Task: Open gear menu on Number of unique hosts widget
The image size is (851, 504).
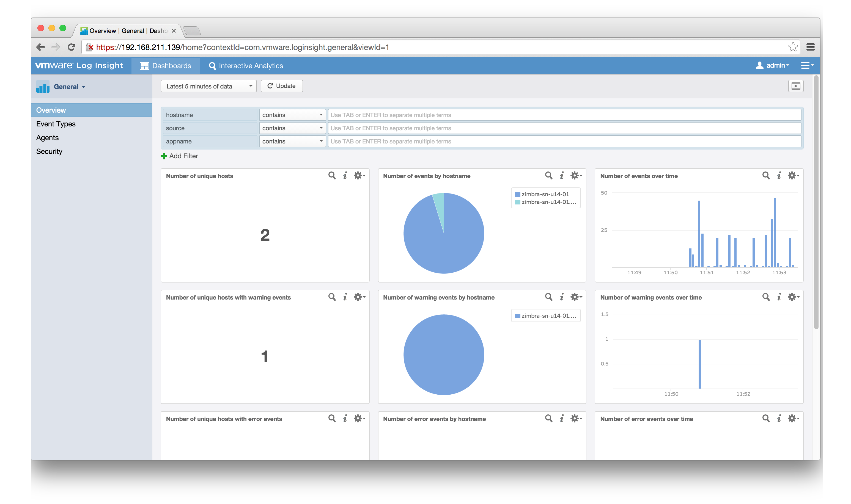Action: click(x=359, y=175)
